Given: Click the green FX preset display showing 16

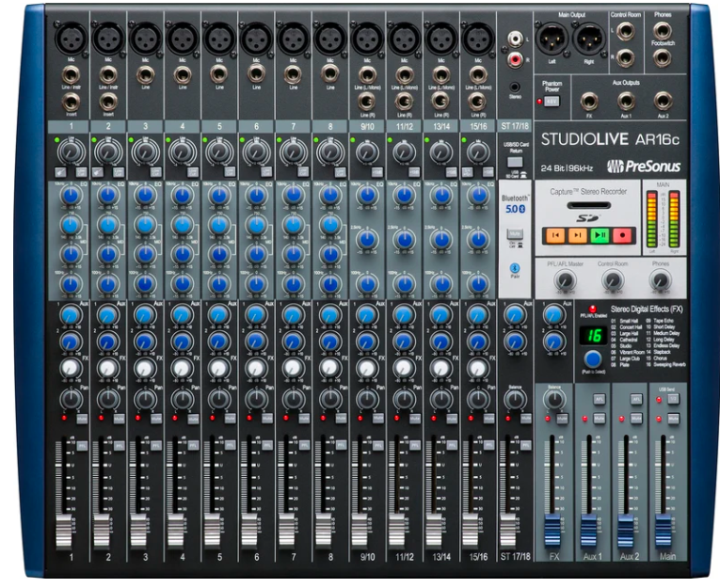Looking at the screenshot, I should [593, 336].
